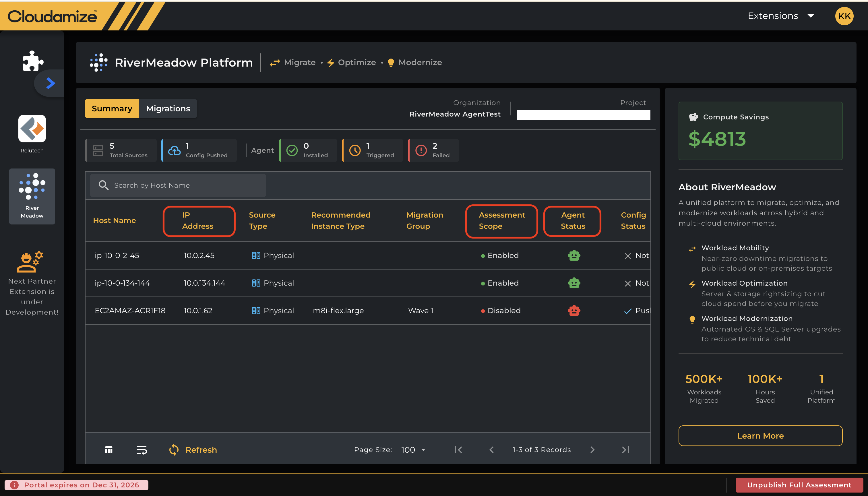
Task: Click host name ip-10-0-134-144
Action: [x=122, y=283]
